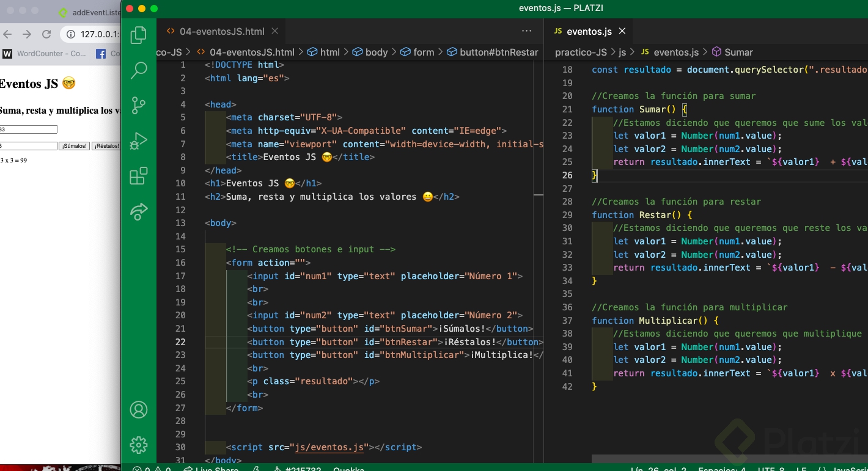Open the Facebook bookmark in browser
The image size is (868, 471).
point(108,54)
